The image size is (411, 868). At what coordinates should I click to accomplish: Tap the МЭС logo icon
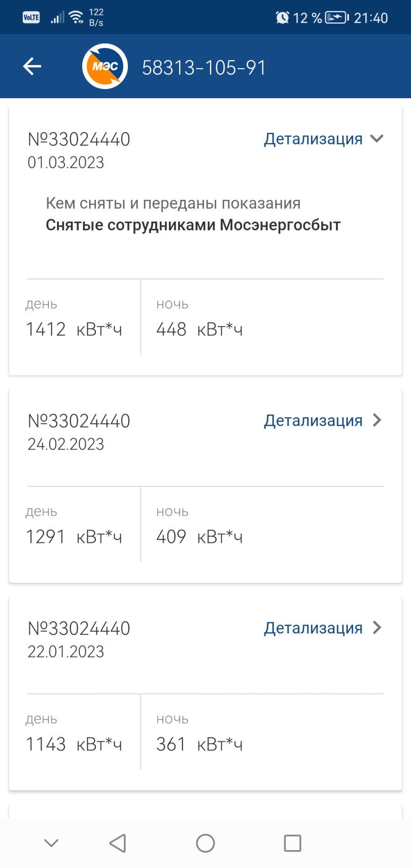pos(105,66)
